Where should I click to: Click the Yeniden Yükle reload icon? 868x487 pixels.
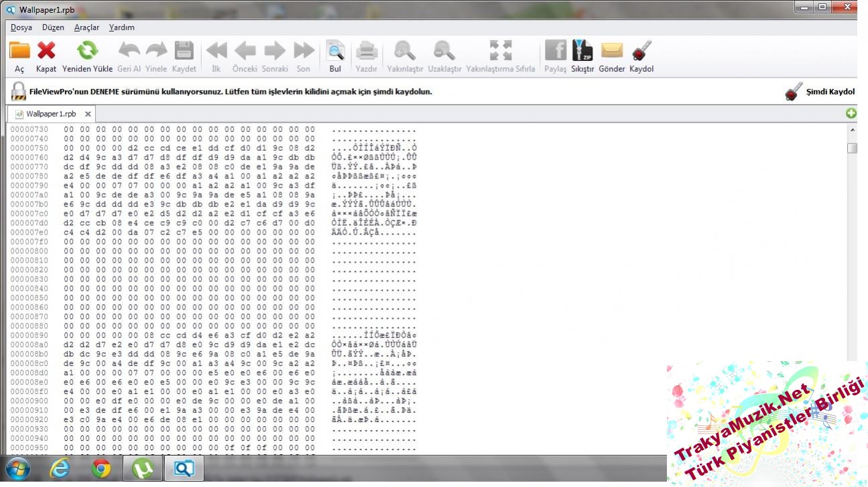click(x=87, y=51)
